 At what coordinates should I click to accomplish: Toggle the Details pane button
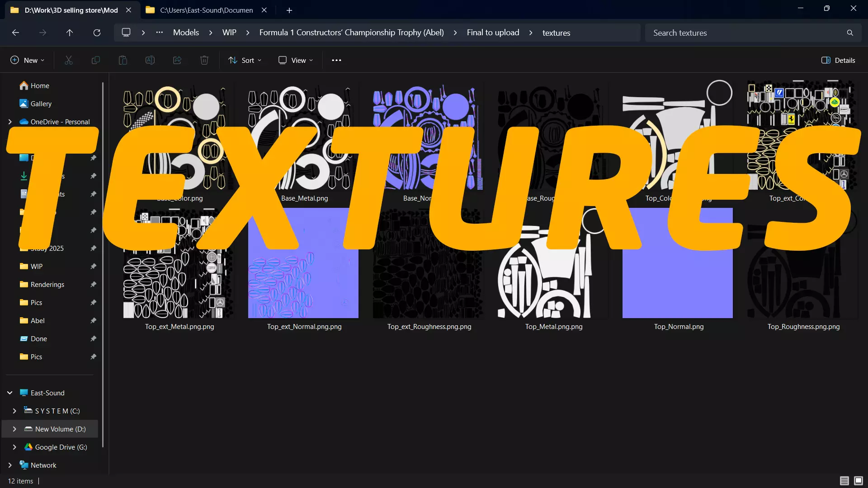(x=838, y=60)
